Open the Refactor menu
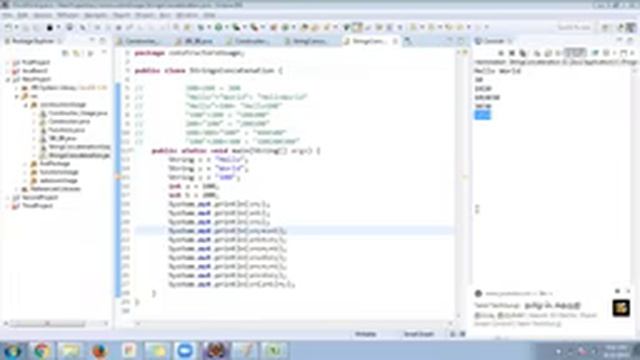Screen dimensions: 640x360 click(68, 15)
